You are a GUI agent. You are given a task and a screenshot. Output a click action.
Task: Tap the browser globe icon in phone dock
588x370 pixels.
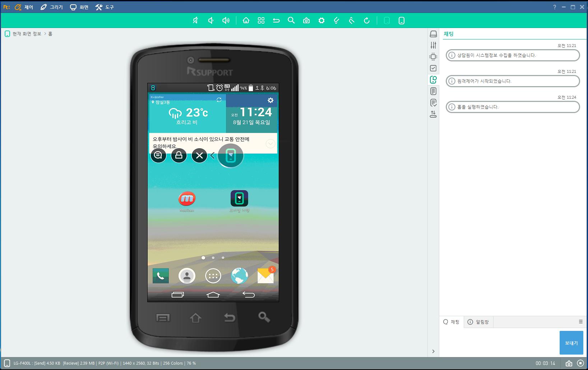coord(239,276)
